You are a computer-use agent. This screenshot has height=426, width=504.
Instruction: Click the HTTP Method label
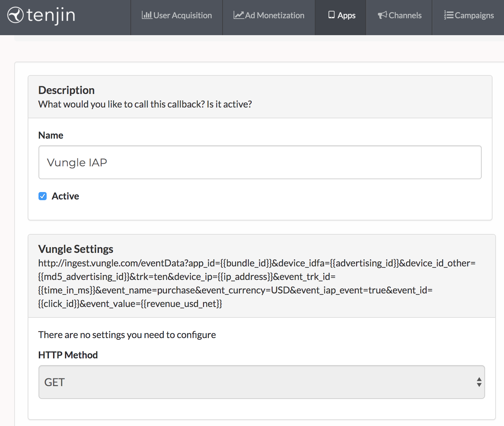(x=68, y=355)
